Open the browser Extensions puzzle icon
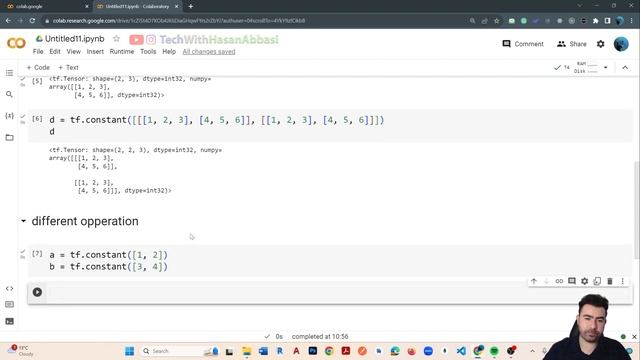This screenshot has height=360, width=640. click(596, 20)
